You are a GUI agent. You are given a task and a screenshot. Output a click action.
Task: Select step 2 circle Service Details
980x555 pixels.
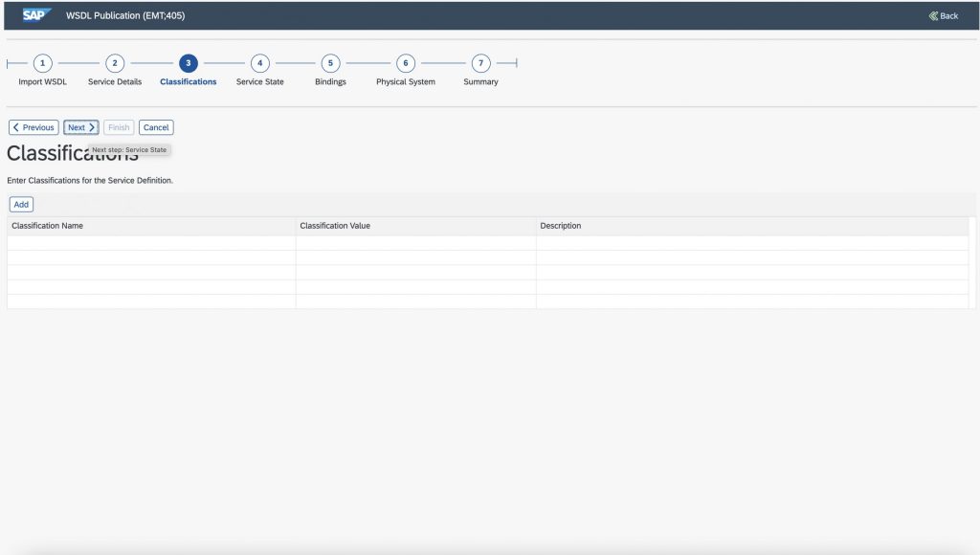click(x=115, y=63)
